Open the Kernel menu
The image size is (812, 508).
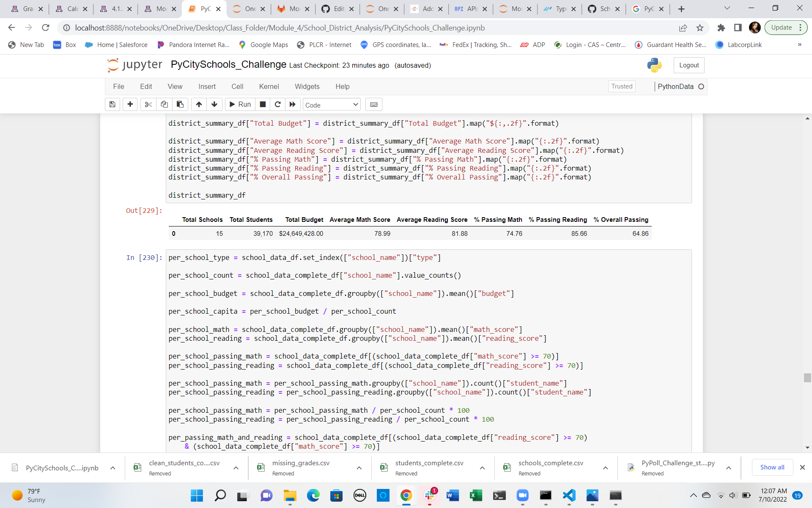tap(269, 86)
